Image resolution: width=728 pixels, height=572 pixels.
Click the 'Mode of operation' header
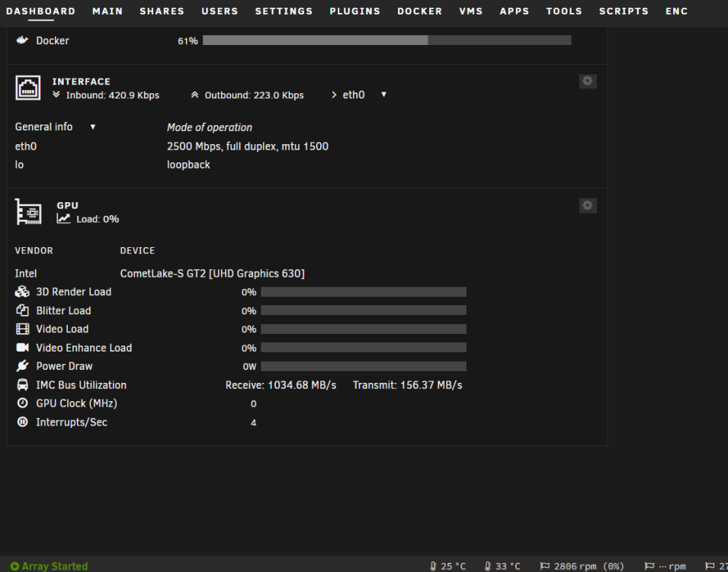[210, 127]
